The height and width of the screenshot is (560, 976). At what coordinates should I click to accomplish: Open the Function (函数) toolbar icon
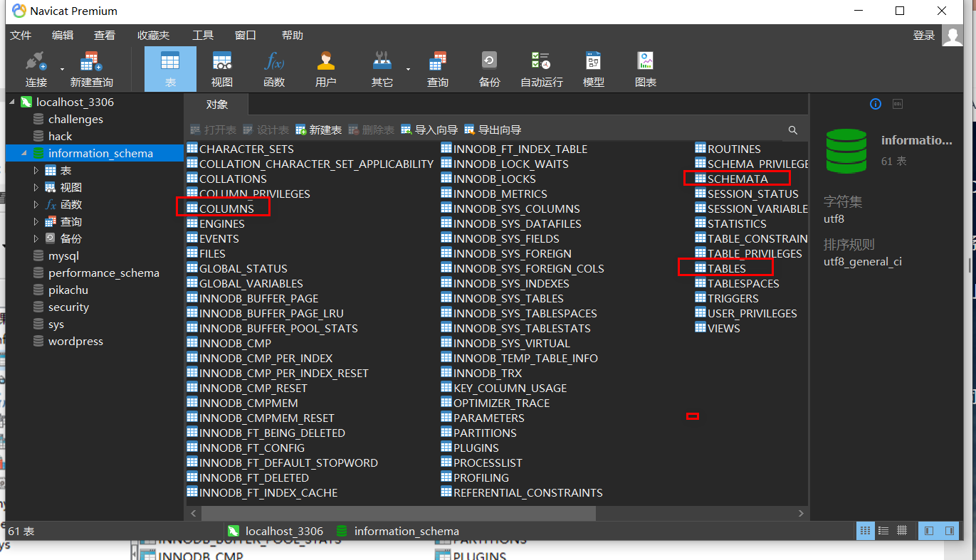click(274, 69)
